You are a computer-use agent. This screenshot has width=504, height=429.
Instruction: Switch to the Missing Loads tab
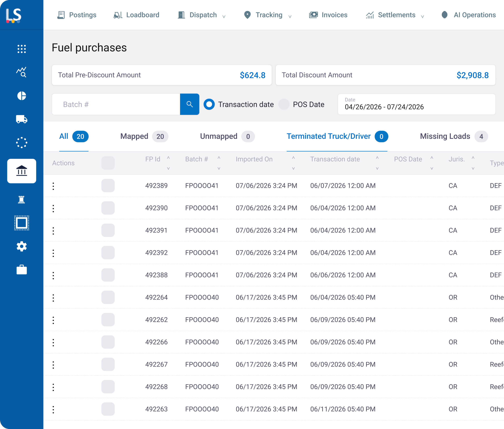click(454, 136)
